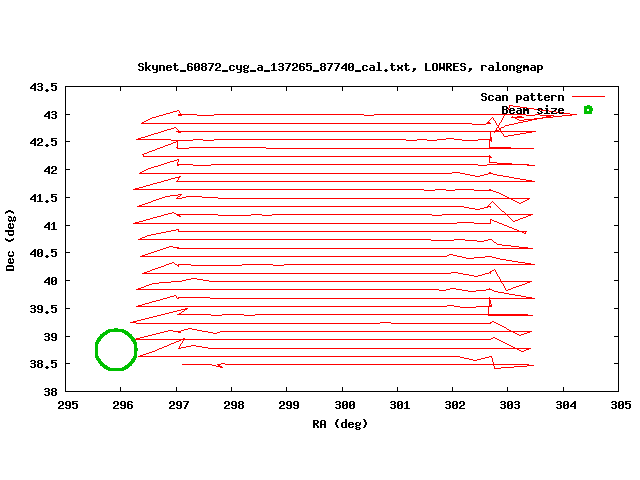The width and height of the screenshot is (640, 480).
Task: Click the y-axis tick label 42.5
Action: pos(44,142)
